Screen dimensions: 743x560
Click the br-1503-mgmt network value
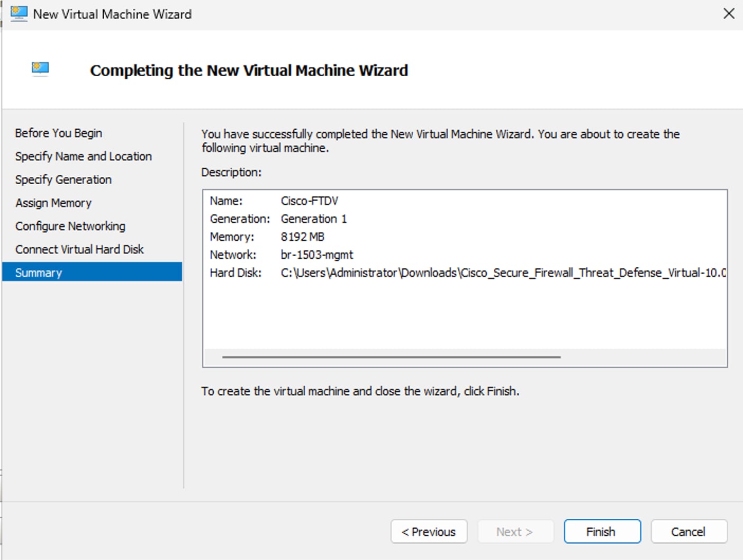coord(317,255)
